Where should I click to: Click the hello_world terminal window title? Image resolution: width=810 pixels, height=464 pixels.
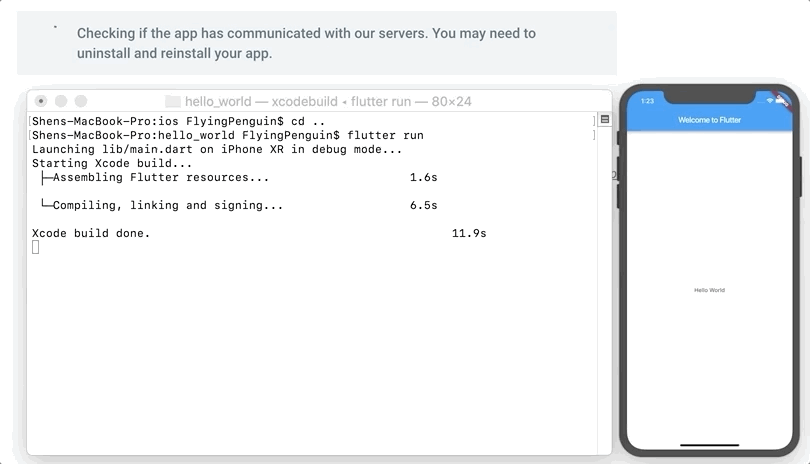[318, 101]
